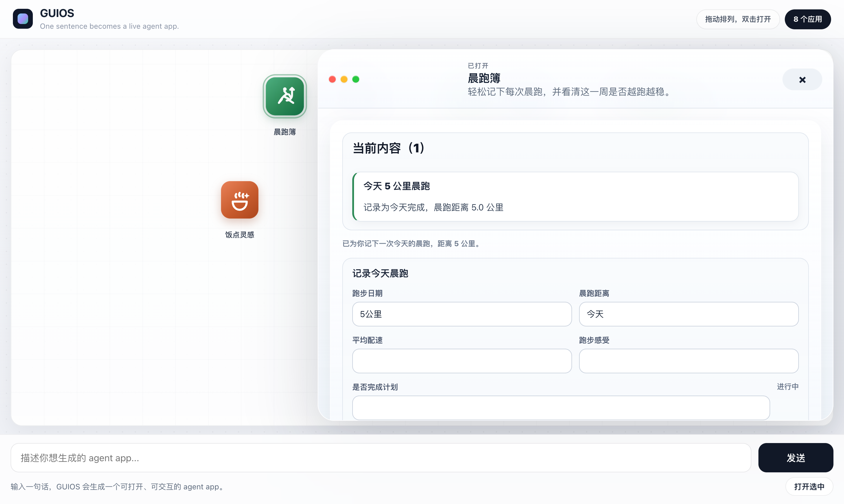Click the 8 个应用 button

(808, 19)
